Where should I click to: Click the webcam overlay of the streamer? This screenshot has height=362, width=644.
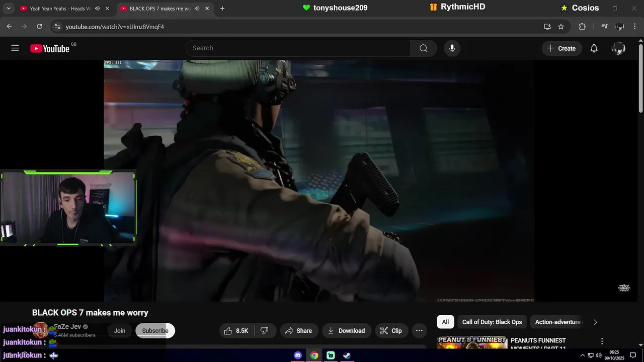pyautogui.click(x=68, y=208)
